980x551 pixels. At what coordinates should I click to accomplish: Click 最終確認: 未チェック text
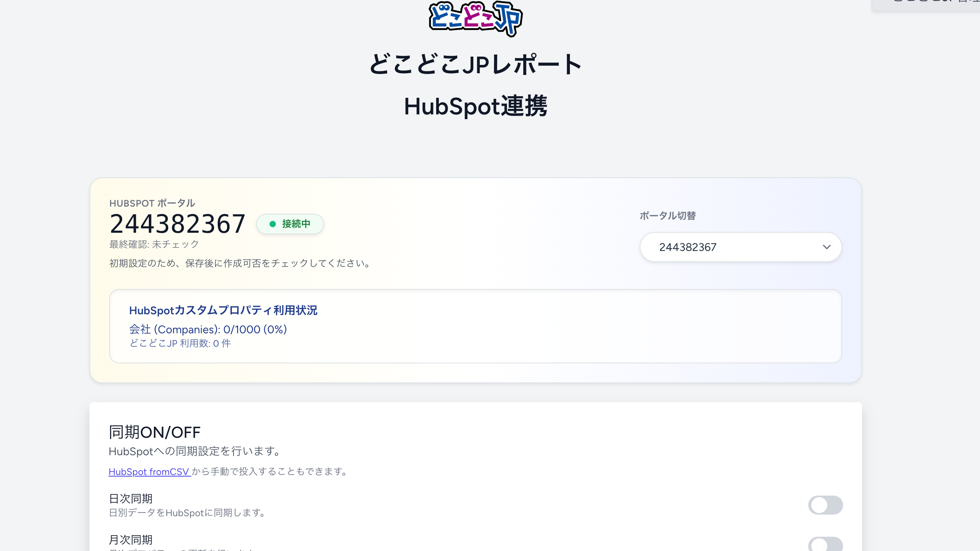(x=154, y=244)
